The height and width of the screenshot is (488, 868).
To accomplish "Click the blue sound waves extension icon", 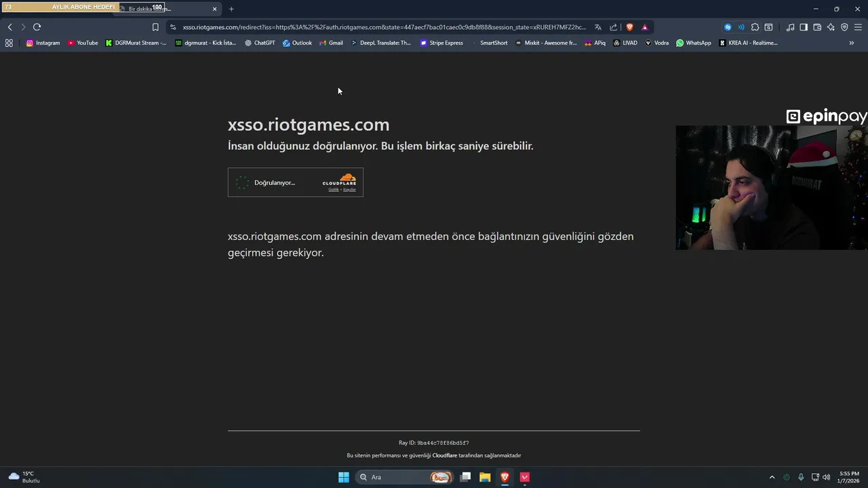I will tap(741, 27).
